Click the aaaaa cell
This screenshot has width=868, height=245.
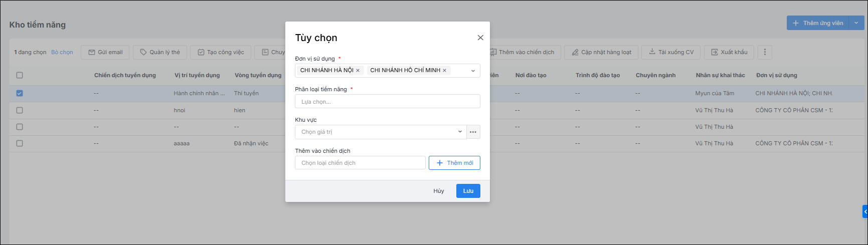182,143
